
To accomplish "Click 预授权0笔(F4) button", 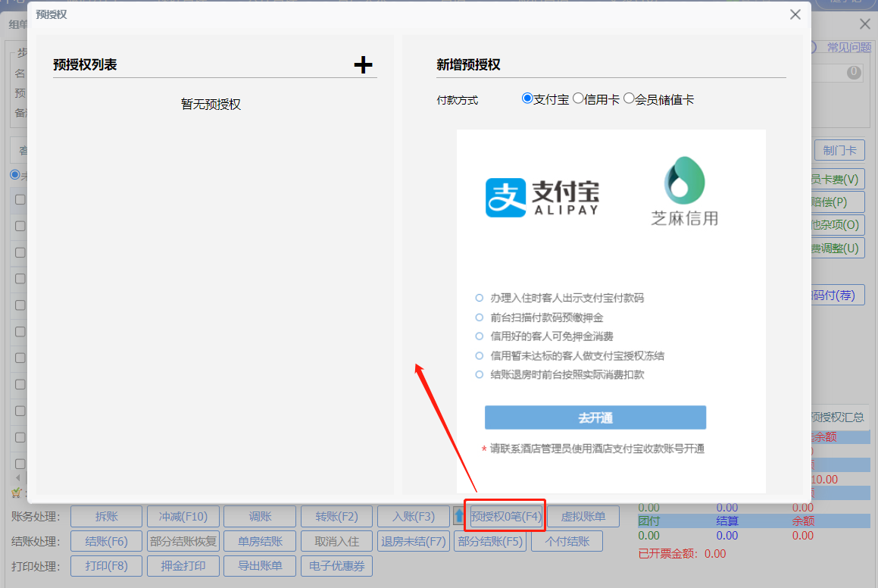I will click(505, 516).
